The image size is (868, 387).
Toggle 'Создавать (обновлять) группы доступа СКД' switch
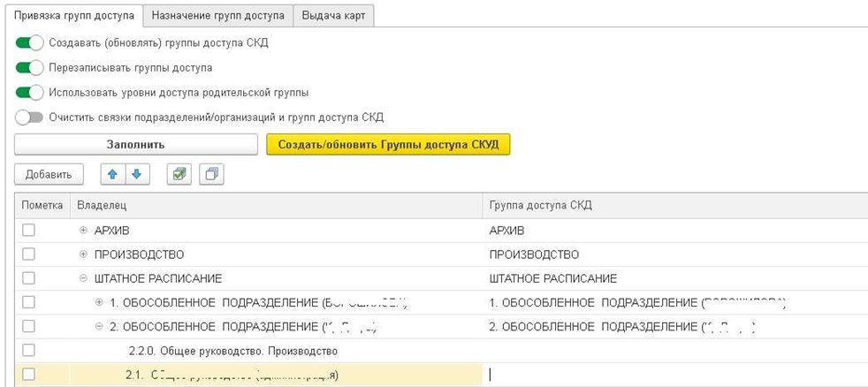click(29, 42)
